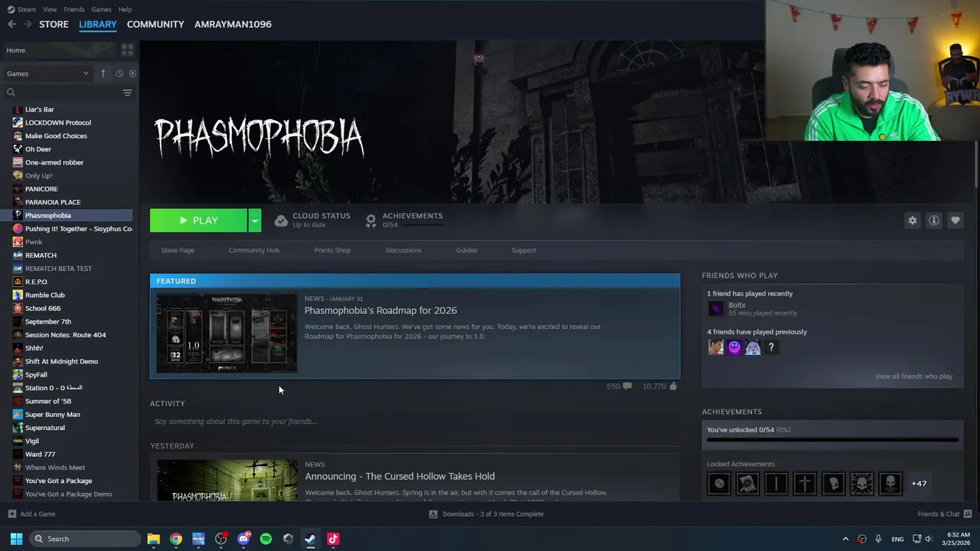Show the +47 more locked achievements
Screen dimensions: 980x551
pos(919,484)
